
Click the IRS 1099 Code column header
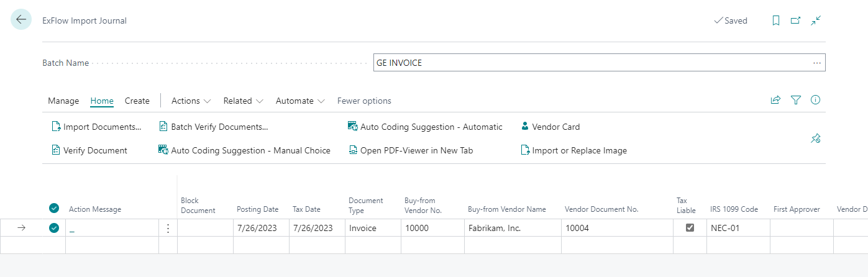(x=734, y=209)
